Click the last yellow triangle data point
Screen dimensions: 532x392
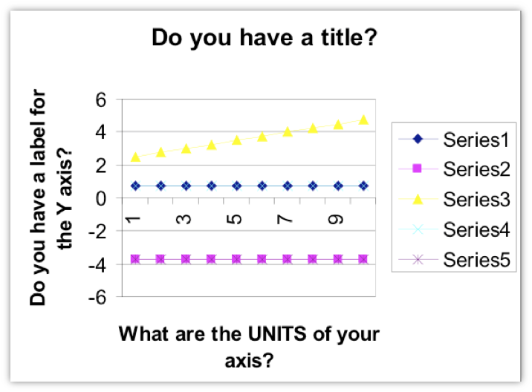click(363, 120)
